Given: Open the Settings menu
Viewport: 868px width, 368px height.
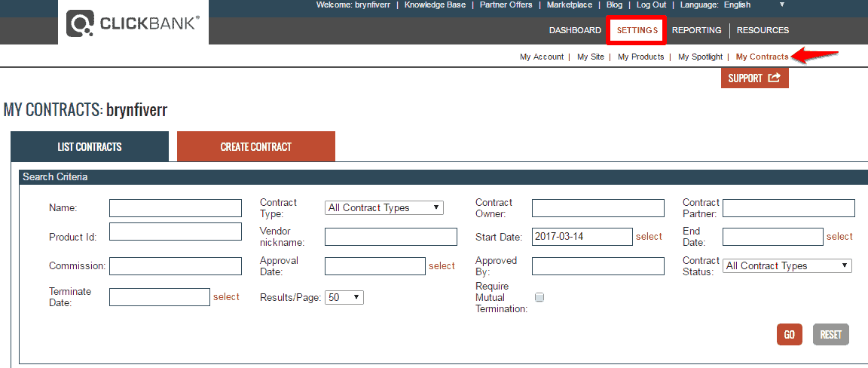Looking at the screenshot, I should coord(637,30).
